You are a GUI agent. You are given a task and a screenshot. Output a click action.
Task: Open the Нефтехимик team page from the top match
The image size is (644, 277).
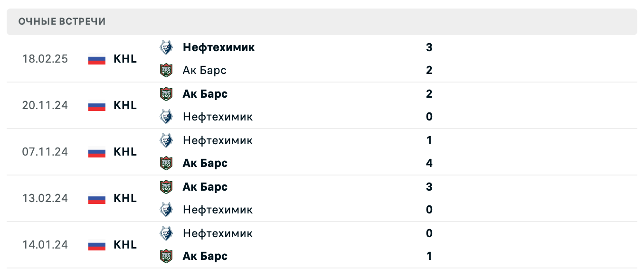pyautogui.click(x=218, y=47)
